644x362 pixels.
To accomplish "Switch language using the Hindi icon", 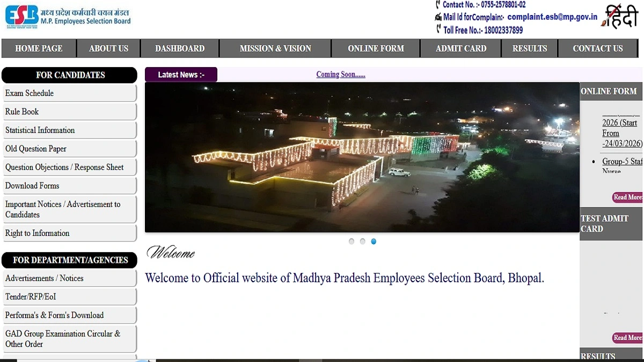I will coord(621,17).
